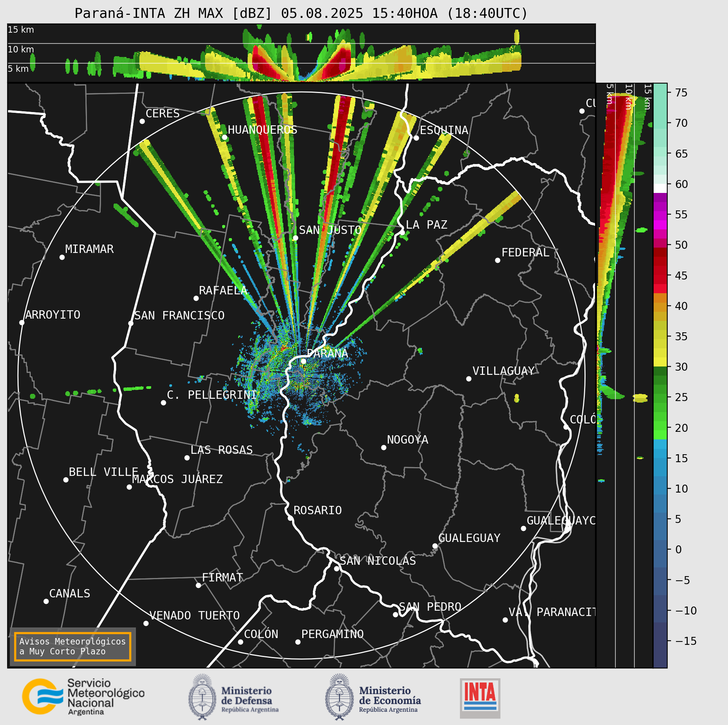This screenshot has height=725, width=728.
Task: Click the VILLAGUAY city label
Action: pos(504,371)
